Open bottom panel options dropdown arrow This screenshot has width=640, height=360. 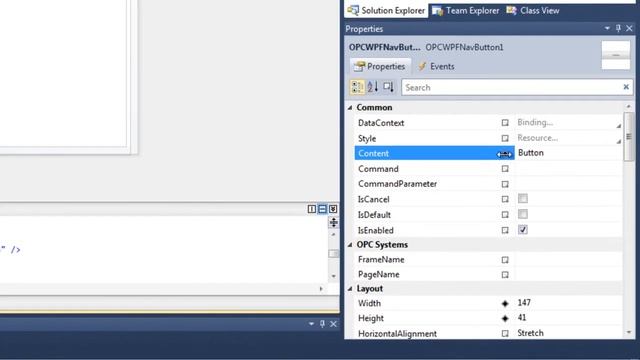(311, 324)
